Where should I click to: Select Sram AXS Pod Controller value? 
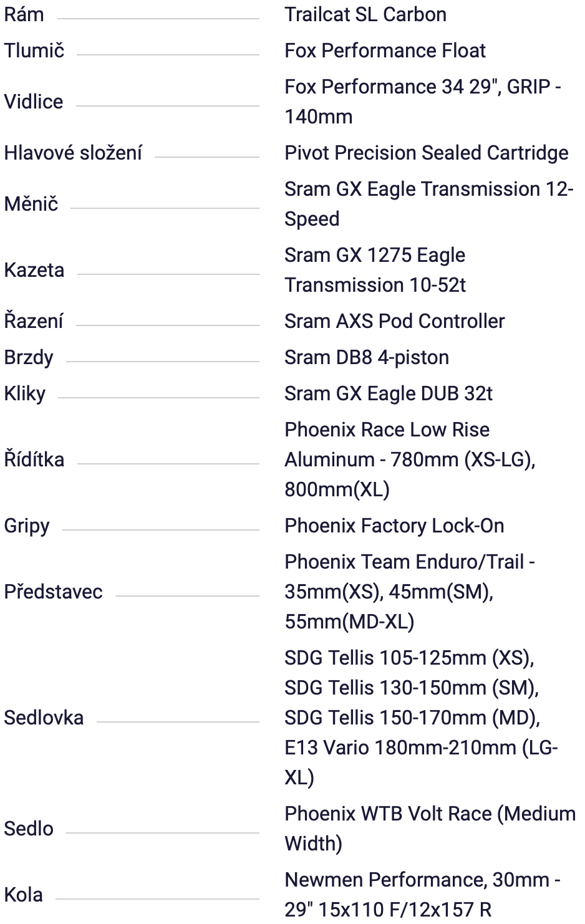click(x=394, y=321)
